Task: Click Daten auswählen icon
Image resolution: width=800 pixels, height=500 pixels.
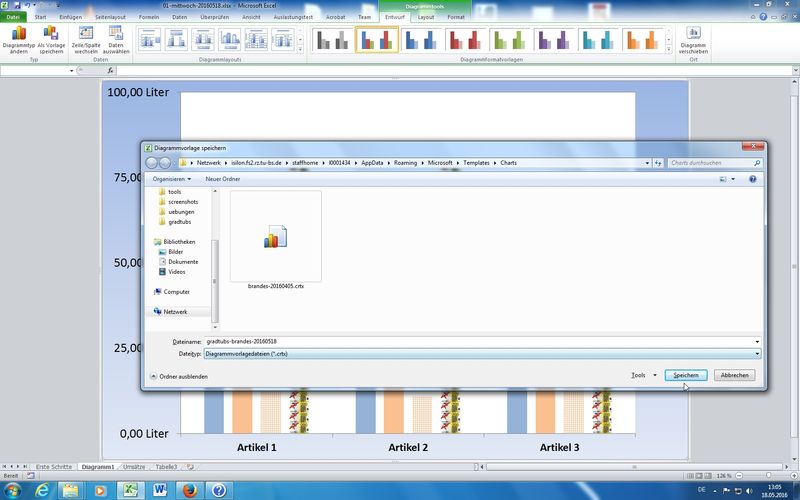Action: coord(117,40)
